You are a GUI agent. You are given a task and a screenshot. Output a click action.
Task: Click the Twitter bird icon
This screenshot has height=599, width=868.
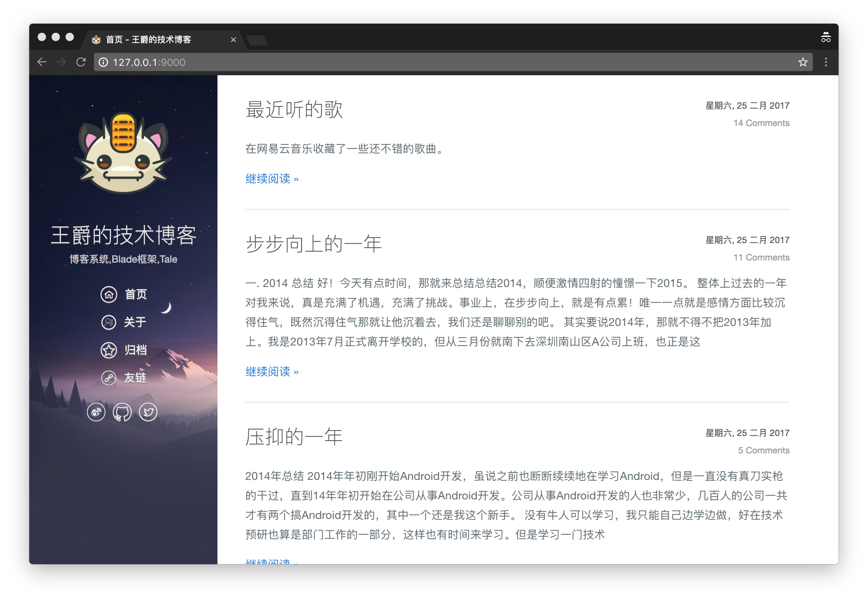[148, 412]
